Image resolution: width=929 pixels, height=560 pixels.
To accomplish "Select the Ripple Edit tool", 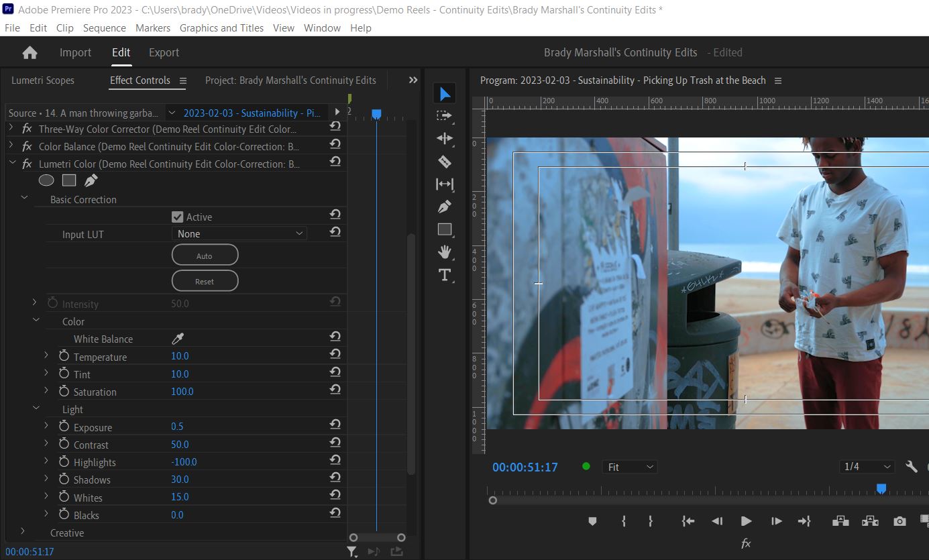I will pos(444,138).
